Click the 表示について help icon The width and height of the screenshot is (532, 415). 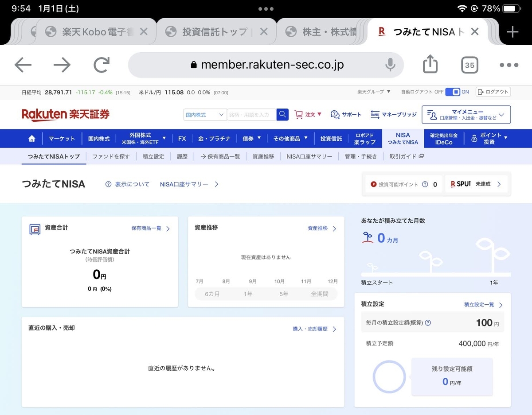(x=108, y=184)
